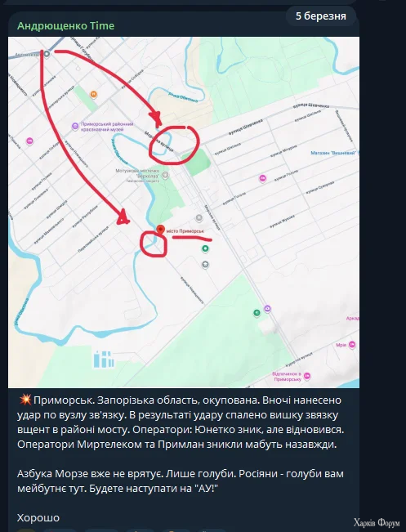Click the green circle marker near bottom road
The height and width of the screenshot is (532, 406).
tap(257, 312)
